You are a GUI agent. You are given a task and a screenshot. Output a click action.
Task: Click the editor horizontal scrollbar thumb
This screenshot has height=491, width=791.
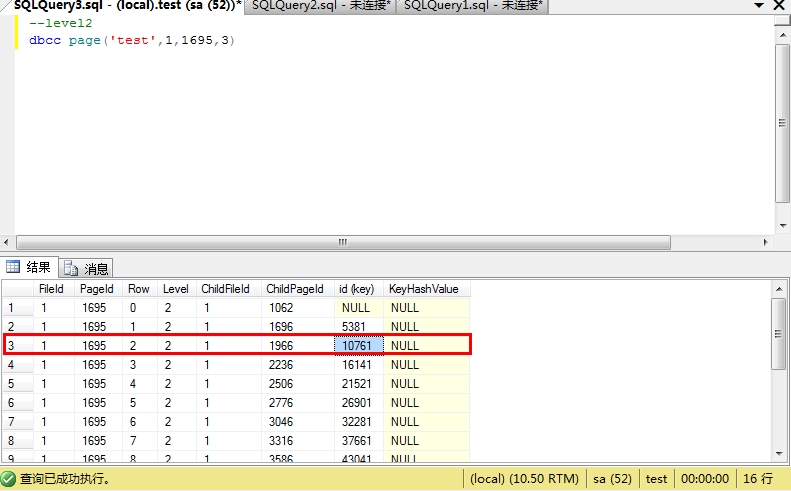click(x=344, y=242)
